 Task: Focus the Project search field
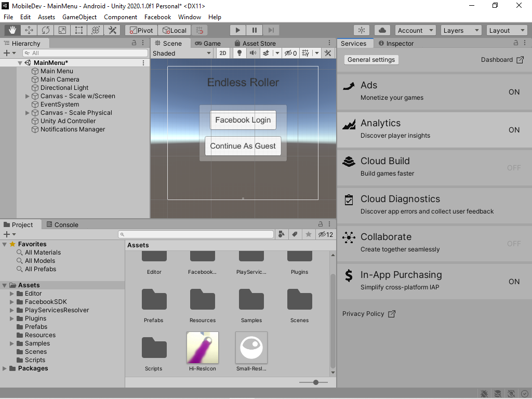[196, 234]
